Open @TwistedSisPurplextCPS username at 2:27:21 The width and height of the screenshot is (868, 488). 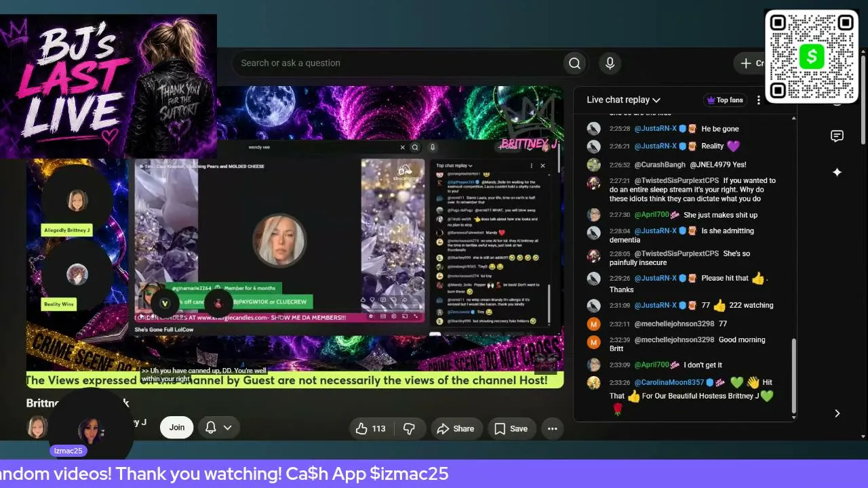click(676, 181)
